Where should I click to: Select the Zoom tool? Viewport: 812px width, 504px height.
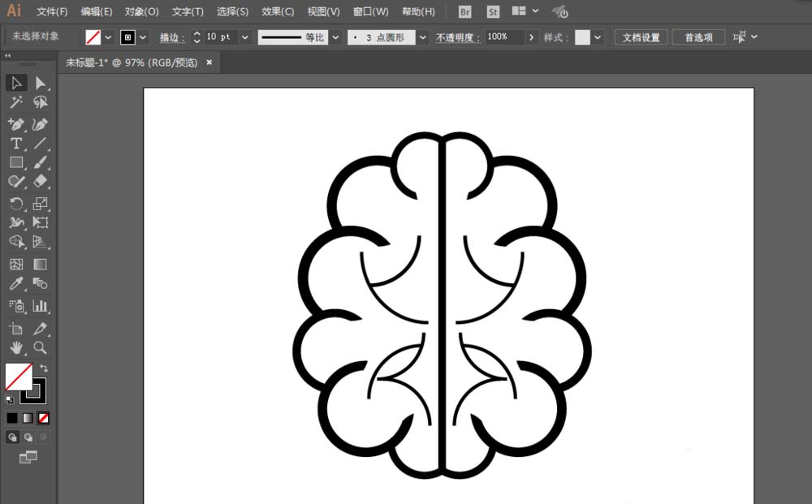pyautogui.click(x=38, y=347)
